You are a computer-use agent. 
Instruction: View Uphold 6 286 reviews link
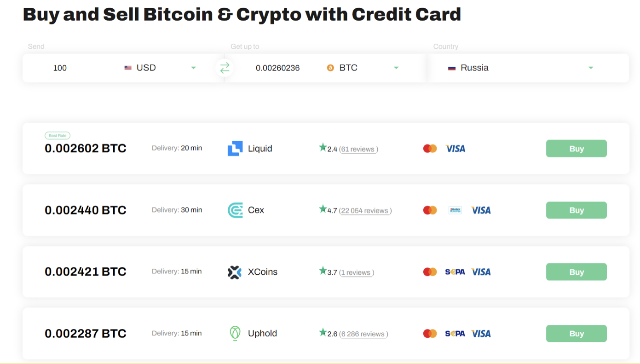[363, 334]
